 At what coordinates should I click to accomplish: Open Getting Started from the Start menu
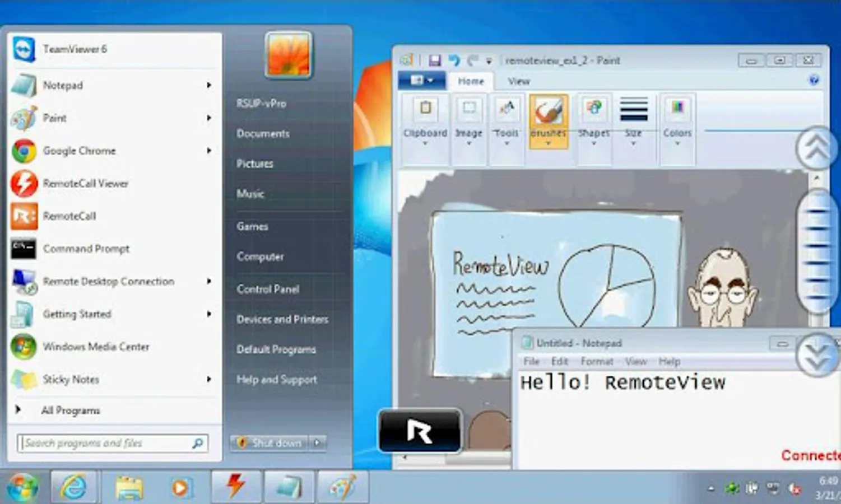point(114,314)
